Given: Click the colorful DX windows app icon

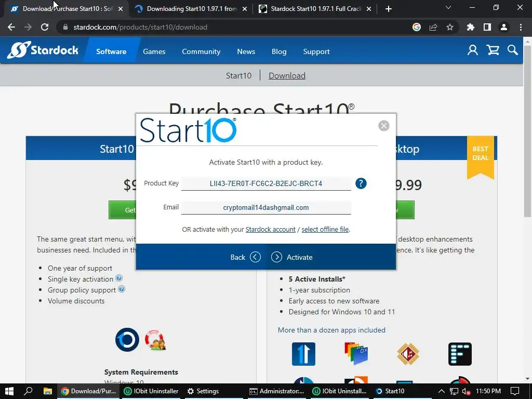Looking at the screenshot, I should point(356,353).
